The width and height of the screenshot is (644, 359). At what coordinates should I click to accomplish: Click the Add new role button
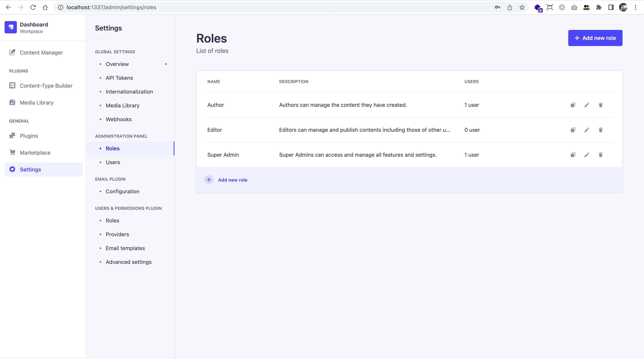click(x=596, y=38)
